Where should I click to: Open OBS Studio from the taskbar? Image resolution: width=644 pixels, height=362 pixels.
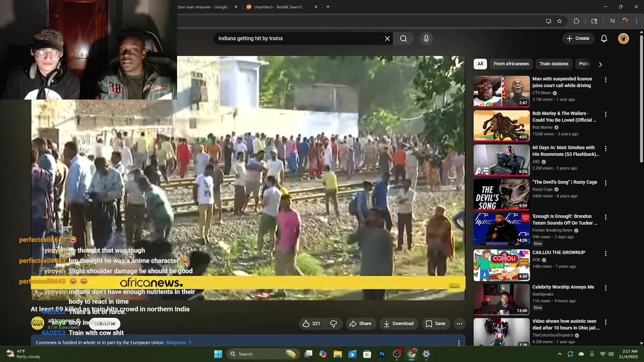tap(397, 354)
